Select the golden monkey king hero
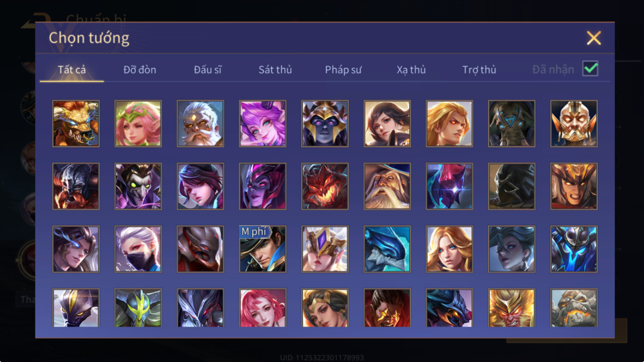This screenshot has width=644, height=362. (x=512, y=308)
